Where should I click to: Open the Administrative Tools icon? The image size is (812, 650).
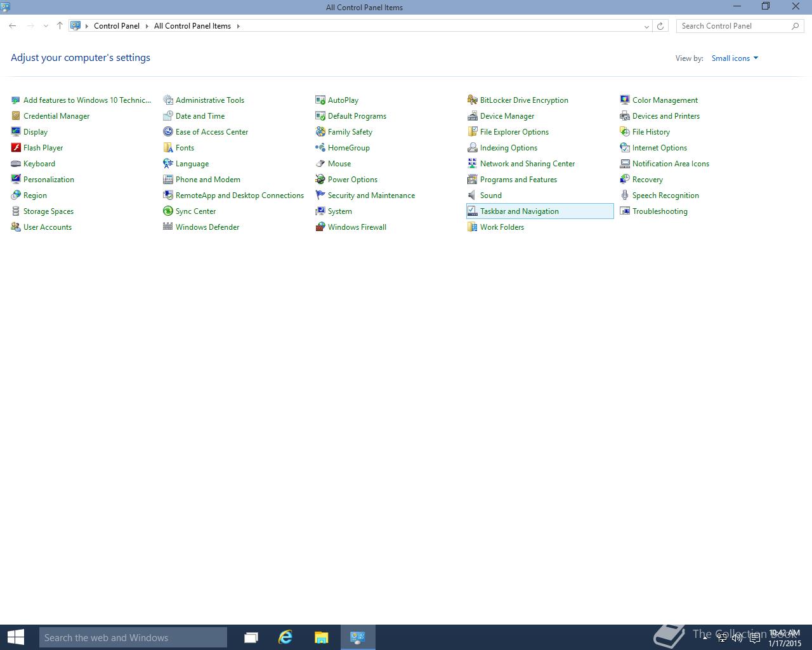(x=168, y=100)
